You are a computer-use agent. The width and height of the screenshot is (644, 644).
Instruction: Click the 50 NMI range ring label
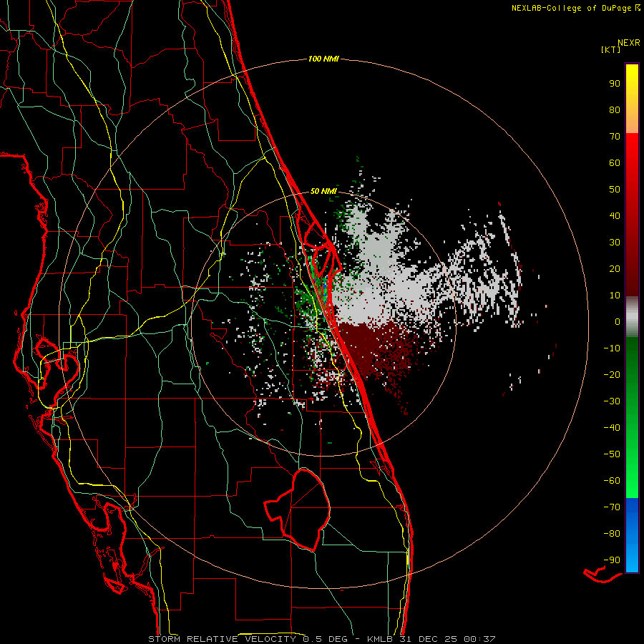point(323,191)
